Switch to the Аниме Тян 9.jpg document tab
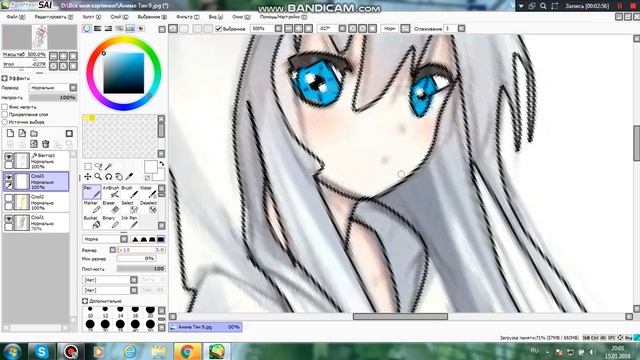Screen dimensions: 640x360 point(205,327)
